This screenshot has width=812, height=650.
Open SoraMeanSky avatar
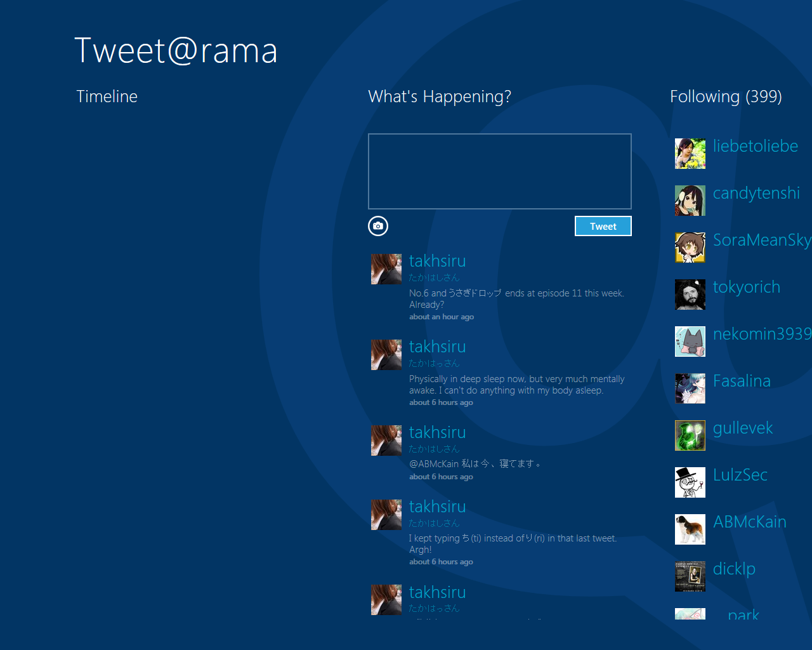point(690,248)
